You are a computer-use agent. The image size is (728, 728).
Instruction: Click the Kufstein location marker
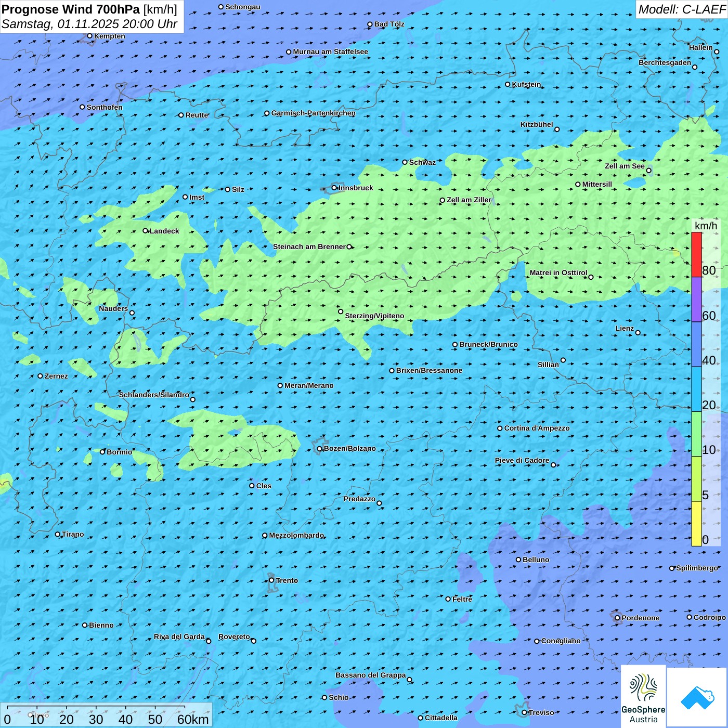(x=508, y=84)
